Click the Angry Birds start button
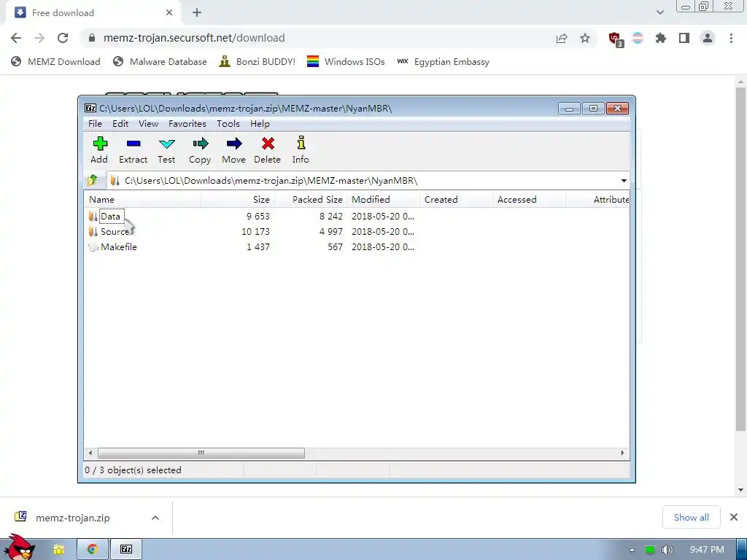Image resolution: width=747 pixels, height=560 pixels. (20, 547)
